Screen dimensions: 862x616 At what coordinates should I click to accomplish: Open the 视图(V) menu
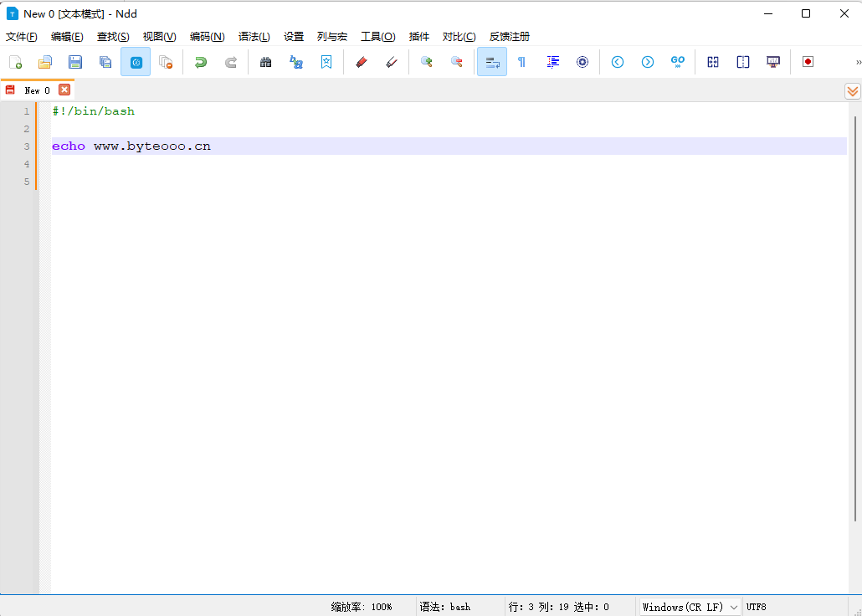click(x=159, y=37)
